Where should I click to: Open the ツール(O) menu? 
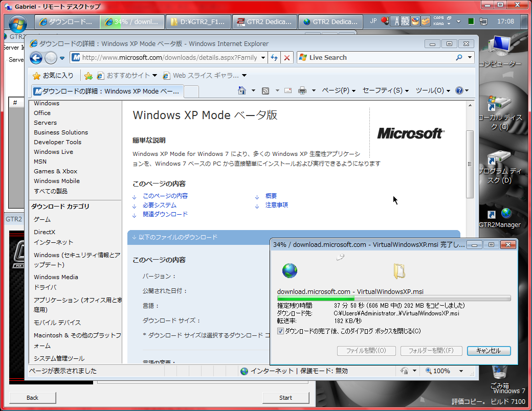433,90
